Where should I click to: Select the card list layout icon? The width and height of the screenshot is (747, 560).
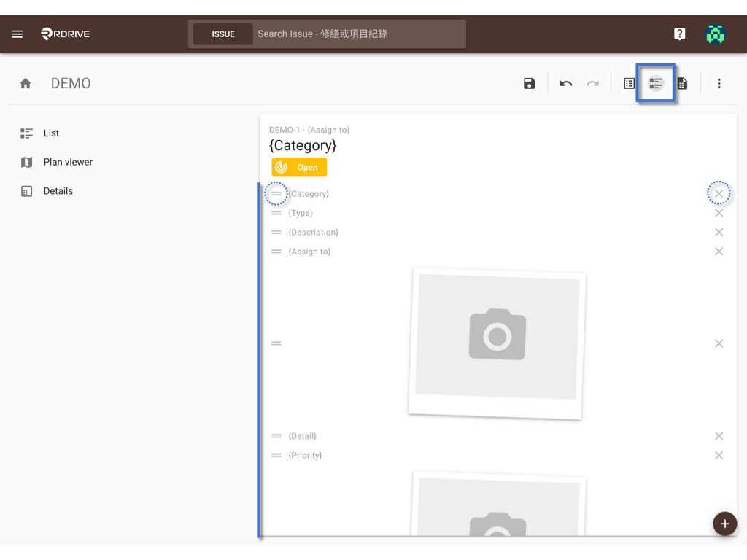(x=656, y=83)
